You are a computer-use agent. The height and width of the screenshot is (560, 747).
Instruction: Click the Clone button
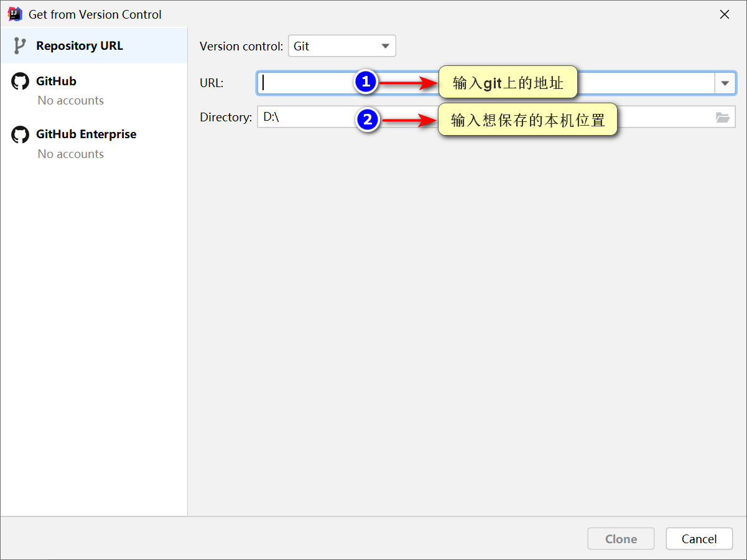pyautogui.click(x=621, y=539)
